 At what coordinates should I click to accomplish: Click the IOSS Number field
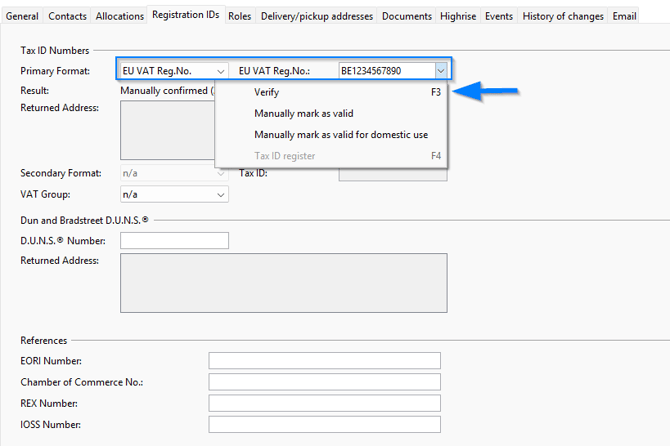pyautogui.click(x=324, y=424)
